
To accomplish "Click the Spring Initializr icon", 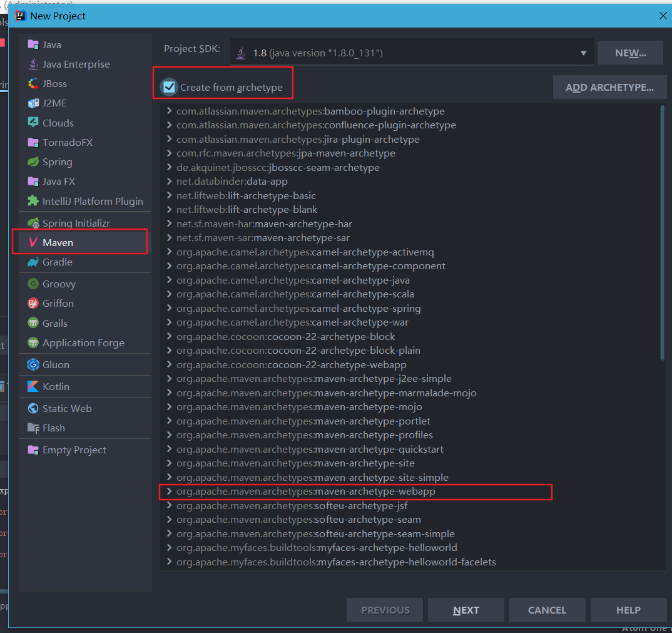I will pos(33,223).
